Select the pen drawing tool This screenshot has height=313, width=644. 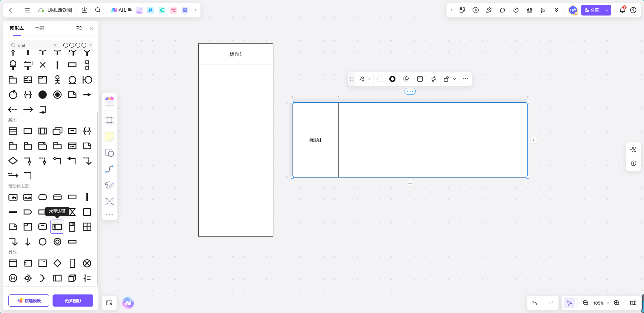pyautogui.click(x=109, y=185)
